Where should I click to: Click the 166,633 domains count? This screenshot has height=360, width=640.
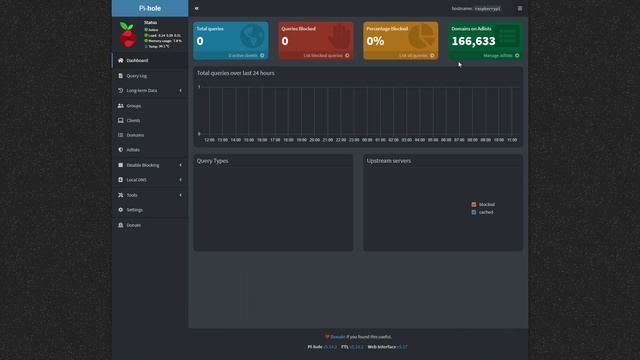(473, 41)
